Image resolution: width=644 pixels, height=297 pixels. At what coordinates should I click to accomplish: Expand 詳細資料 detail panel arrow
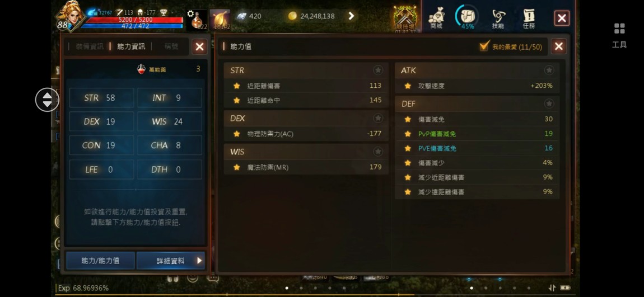click(x=199, y=261)
